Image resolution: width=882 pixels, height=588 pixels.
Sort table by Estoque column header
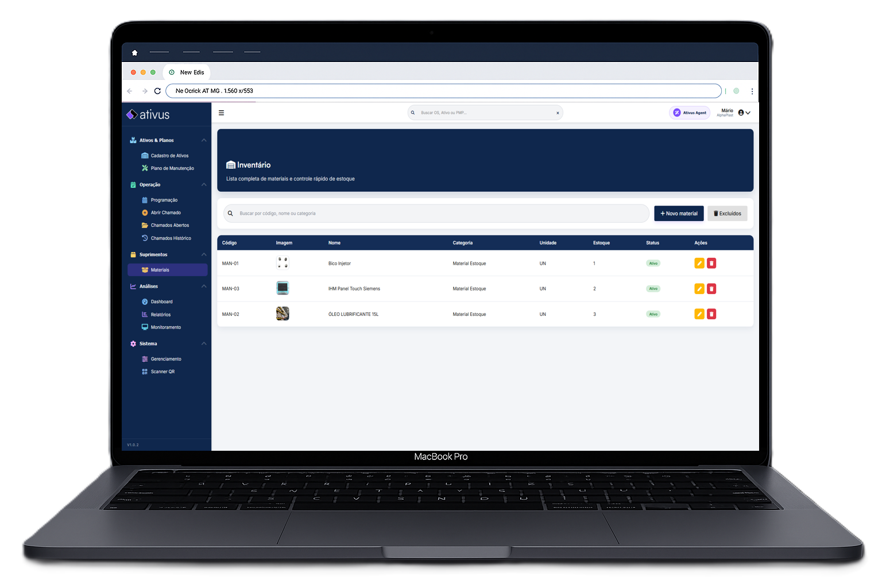pyautogui.click(x=601, y=243)
